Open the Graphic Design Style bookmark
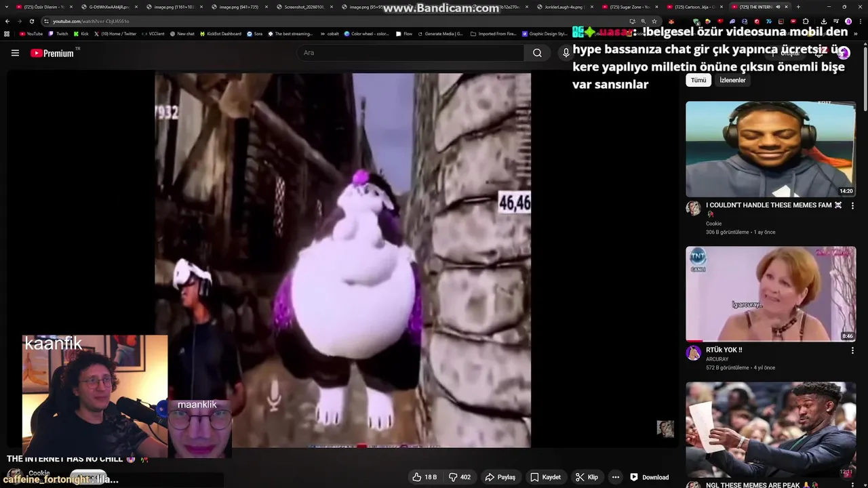Image resolution: width=868 pixels, height=488 pixels. coord(545,33)
